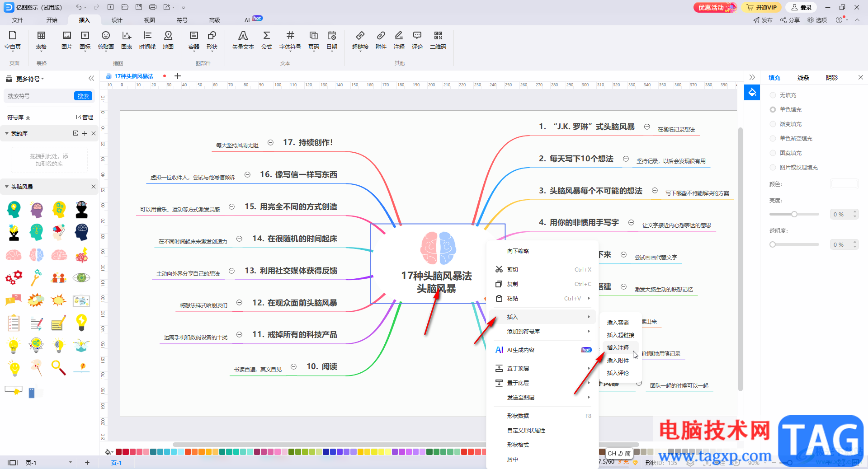The image size is (868, 469).
Task: Collapse the 我的库 section
Action: [x=7, y=133]
